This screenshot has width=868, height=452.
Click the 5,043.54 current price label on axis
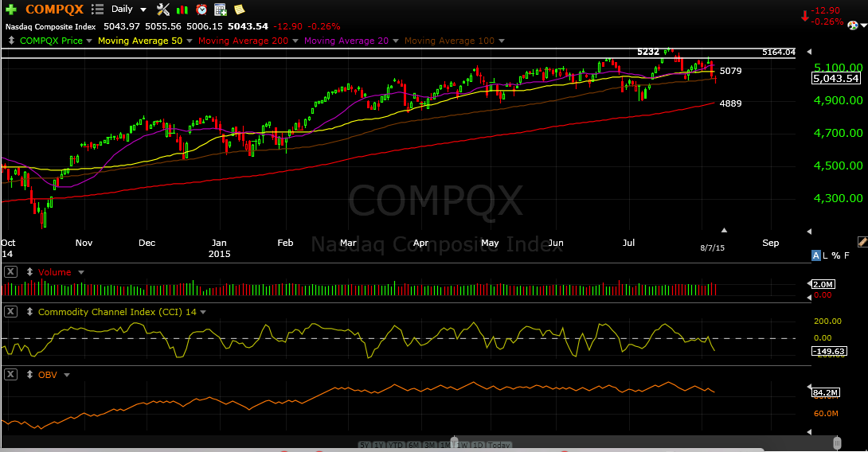[x=836, y=79]
